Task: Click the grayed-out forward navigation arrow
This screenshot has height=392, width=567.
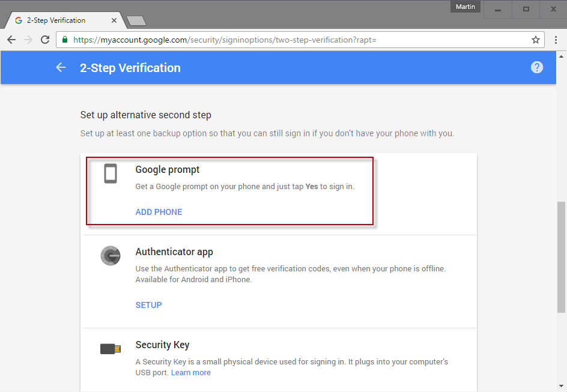Action: pyautogui.click(x=28, y=40)
